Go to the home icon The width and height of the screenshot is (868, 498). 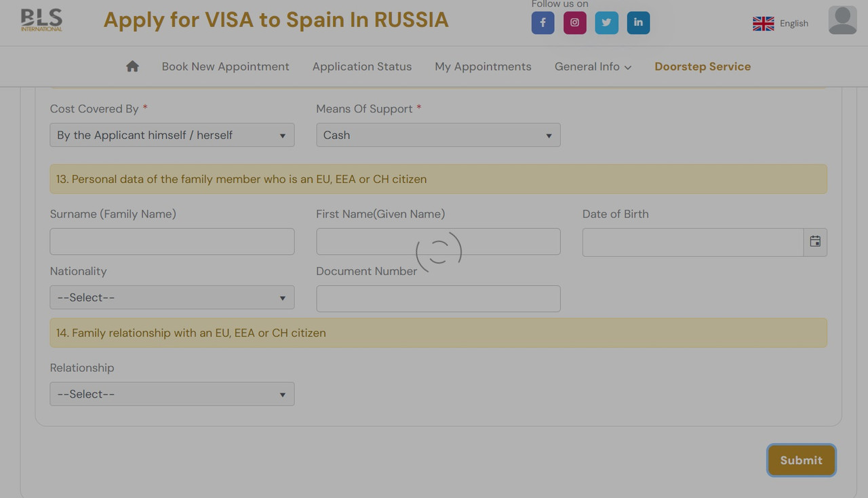click(x=132, y=66)
